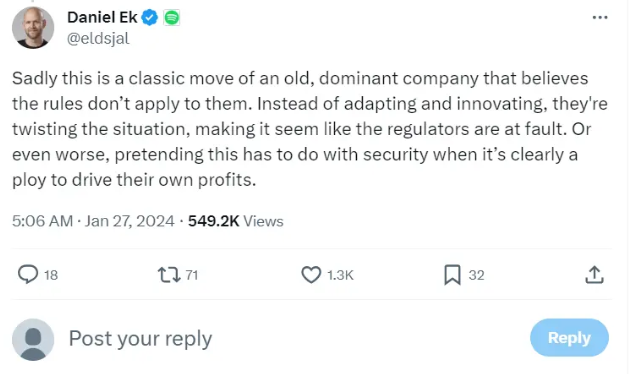Click the 18 replies count
The height and width of the screenshot is (374, 643).
(x=51, y=275)
